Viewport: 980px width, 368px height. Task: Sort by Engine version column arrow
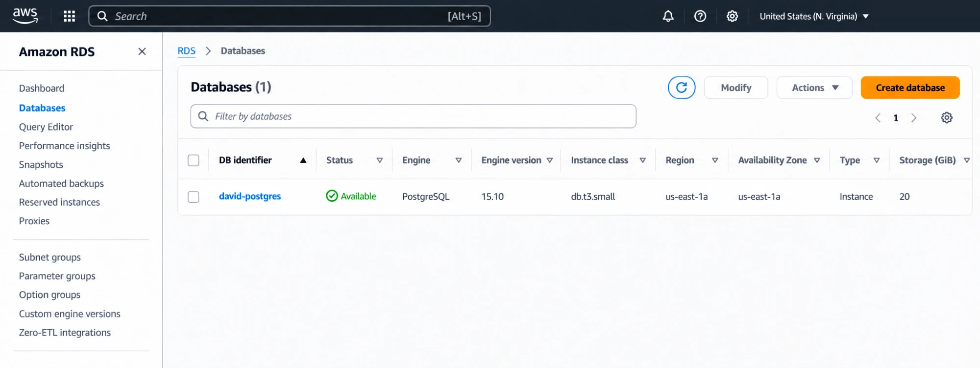(550, 160)
